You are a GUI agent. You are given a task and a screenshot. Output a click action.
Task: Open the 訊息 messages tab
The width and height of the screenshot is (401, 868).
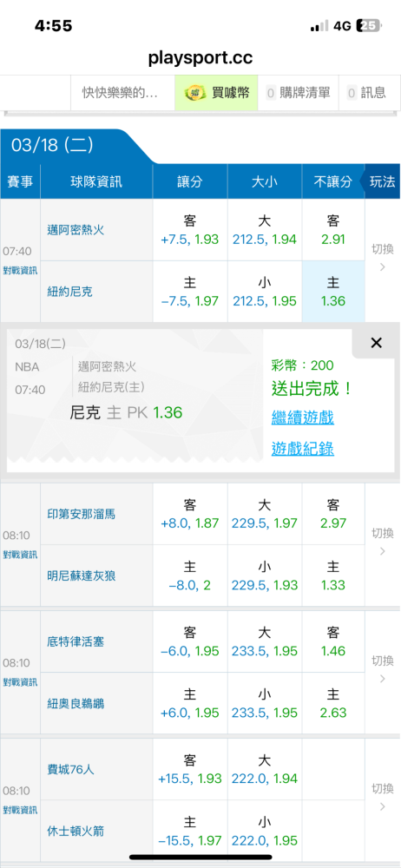click(366, 93)
